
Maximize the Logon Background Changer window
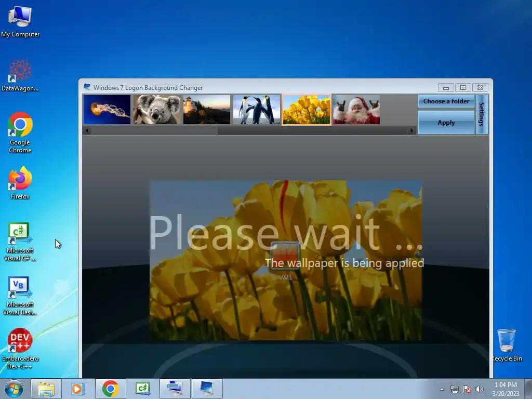(x=463, y=87)
